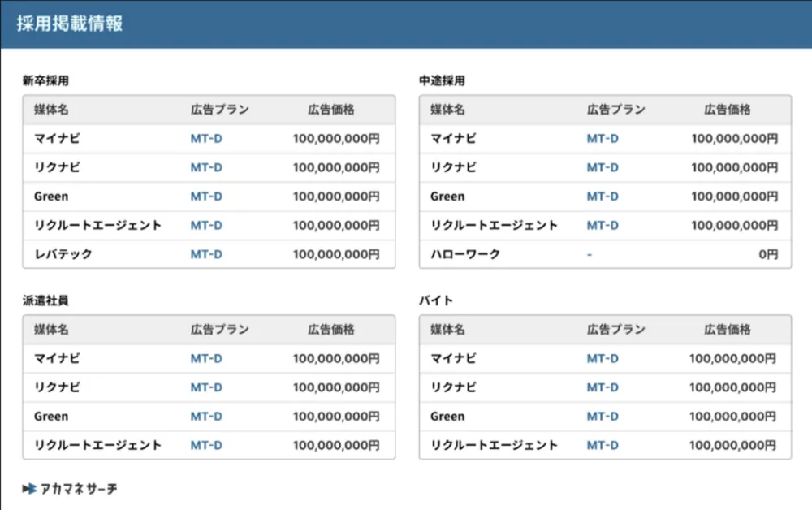Open MT-D plan for リクナビ in 派遣社員
This screenshot has height=510, width=812.
(206, 388)
